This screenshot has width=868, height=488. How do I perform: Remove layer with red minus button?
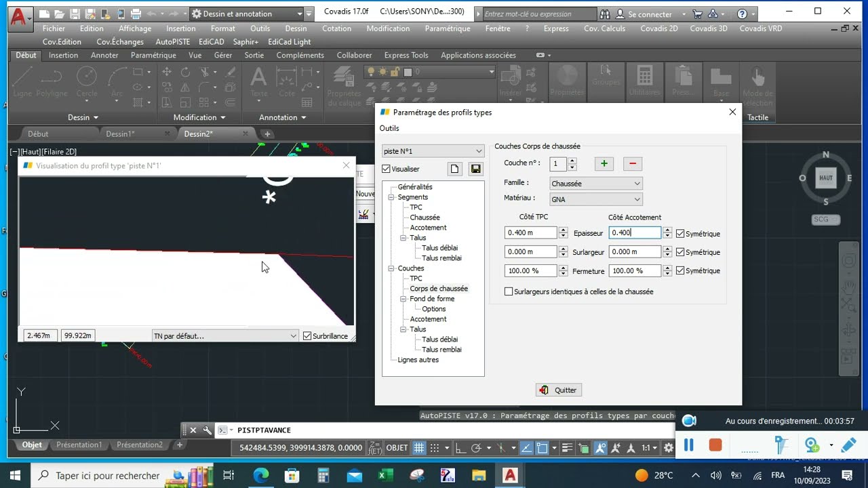point(633,163)
